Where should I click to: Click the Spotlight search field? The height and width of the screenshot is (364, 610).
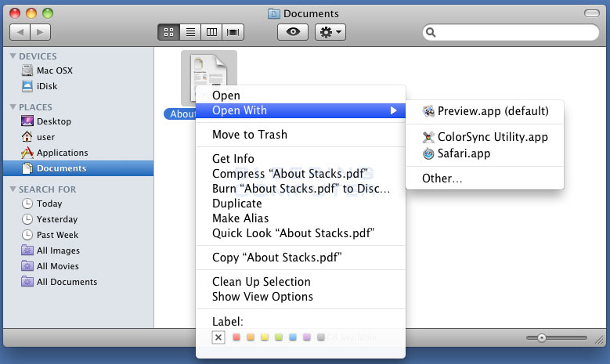click(511, 32)
